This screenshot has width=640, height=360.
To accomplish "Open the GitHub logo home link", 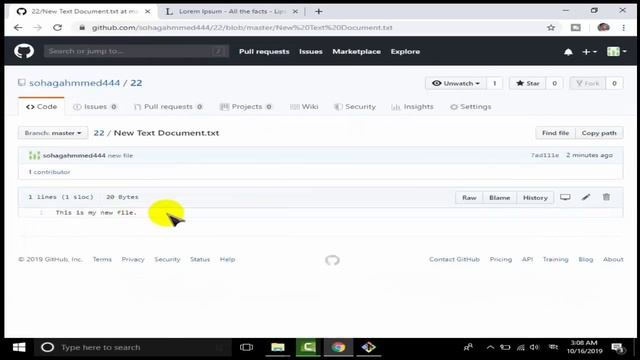I will point(24,51).
